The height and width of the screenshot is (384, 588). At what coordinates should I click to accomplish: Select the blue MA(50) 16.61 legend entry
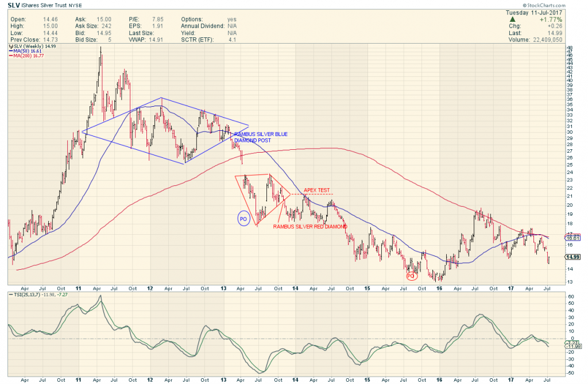[x=25, y=51]
